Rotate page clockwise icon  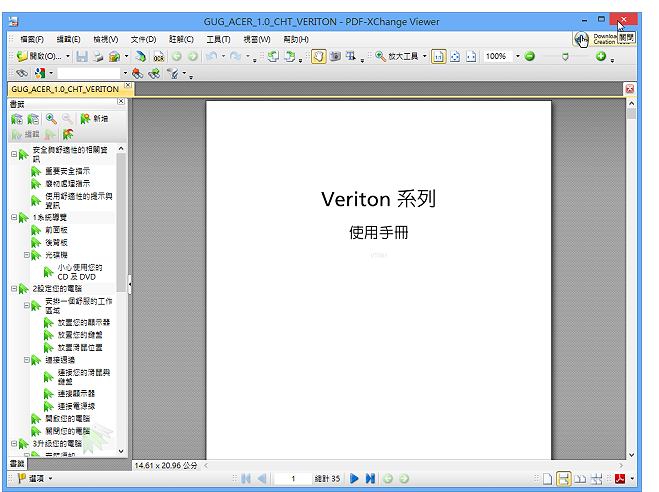290,56
